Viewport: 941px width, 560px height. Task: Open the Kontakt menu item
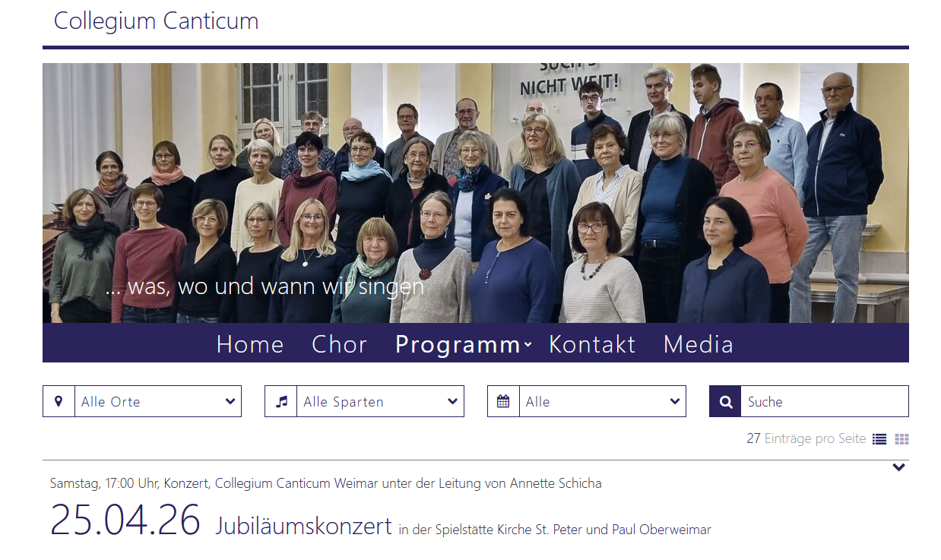click(592, 344)
